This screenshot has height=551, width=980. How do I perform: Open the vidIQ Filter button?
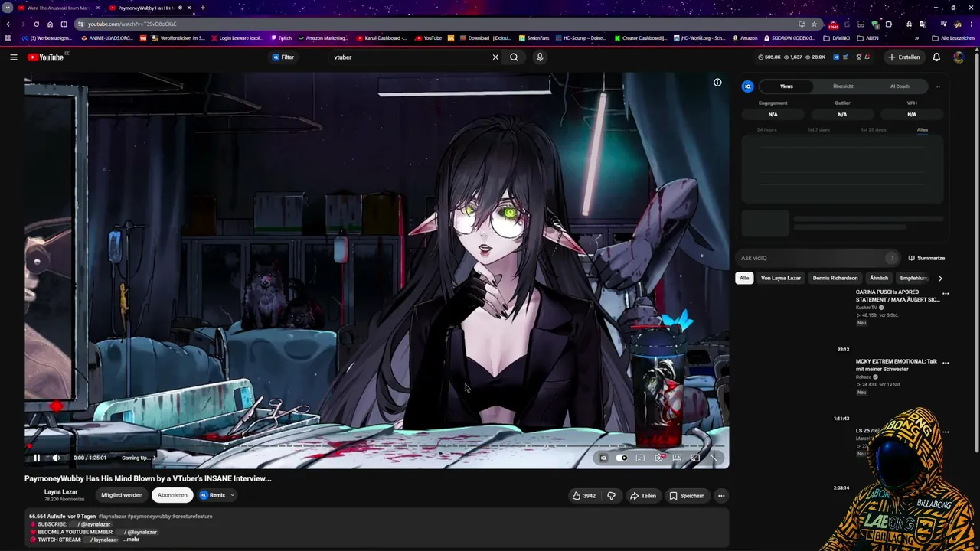coord(283,57)
